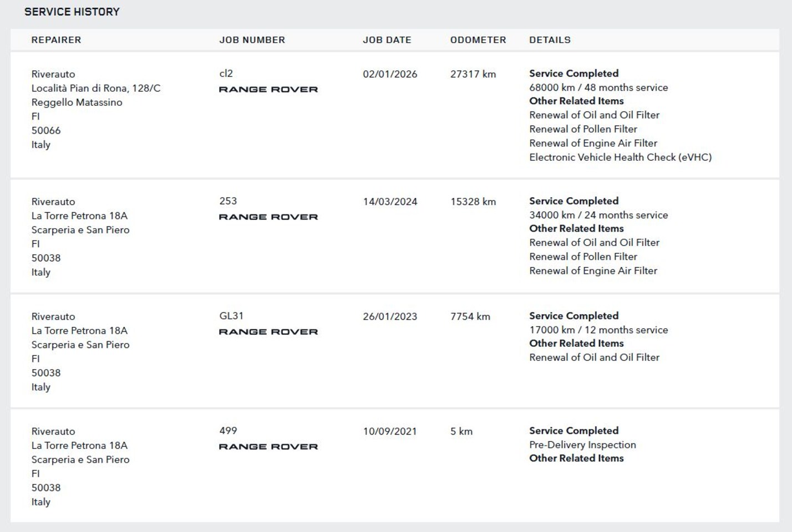The image size is (792, 532).
Task: Click the Job Number column header
Action: click(x=252, y=40)
